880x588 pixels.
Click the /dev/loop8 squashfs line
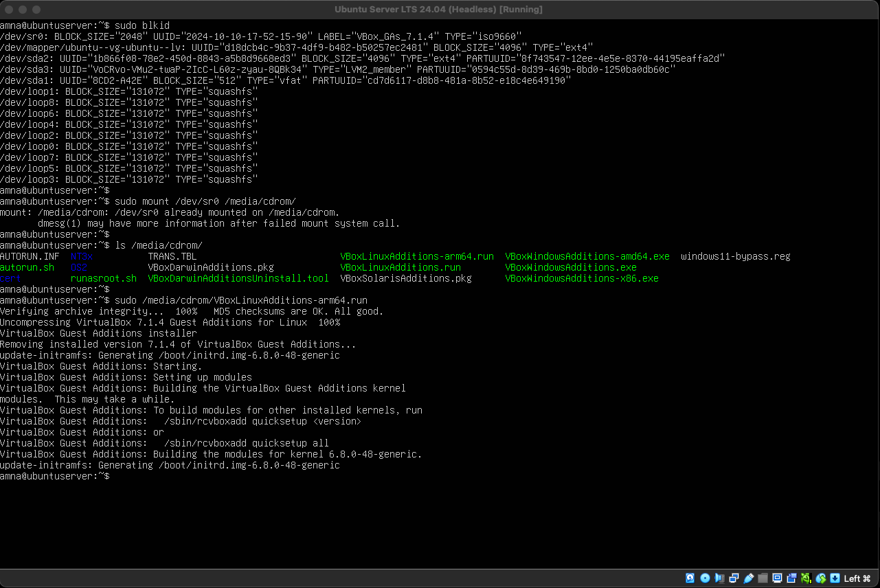pos(129,102)
